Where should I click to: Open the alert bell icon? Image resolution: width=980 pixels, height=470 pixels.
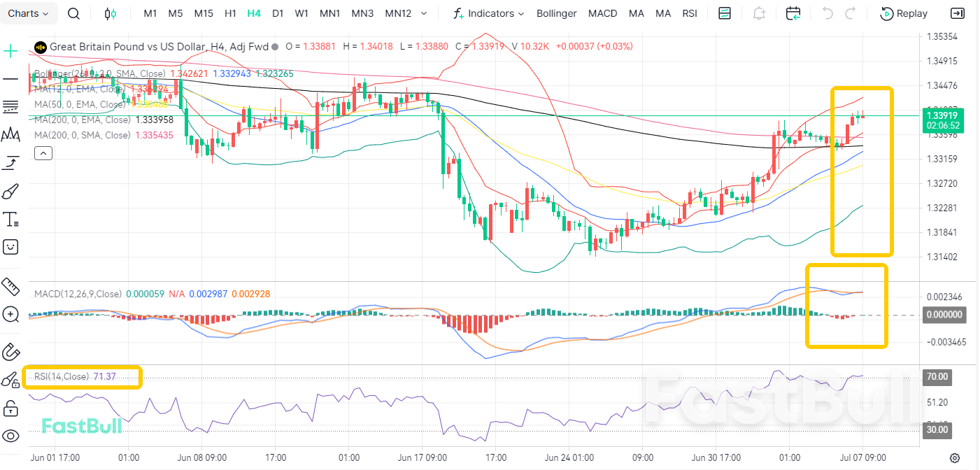[759, 13]
